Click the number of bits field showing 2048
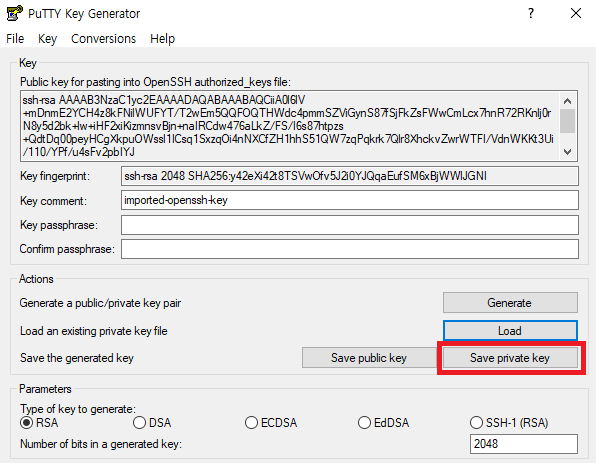Screen dimensions: 596x463 click(x=524, y=444)
